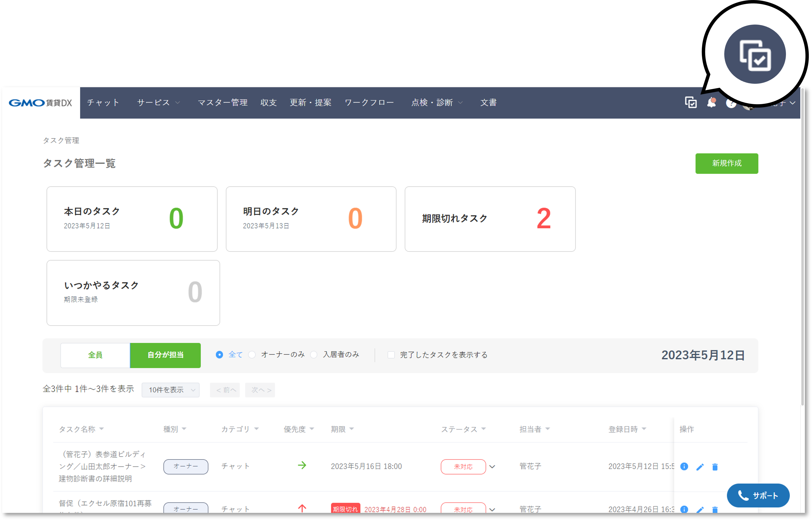The image size is (812, 520).
Task: Edit first task with pencil icon
Action: point(700,467)
